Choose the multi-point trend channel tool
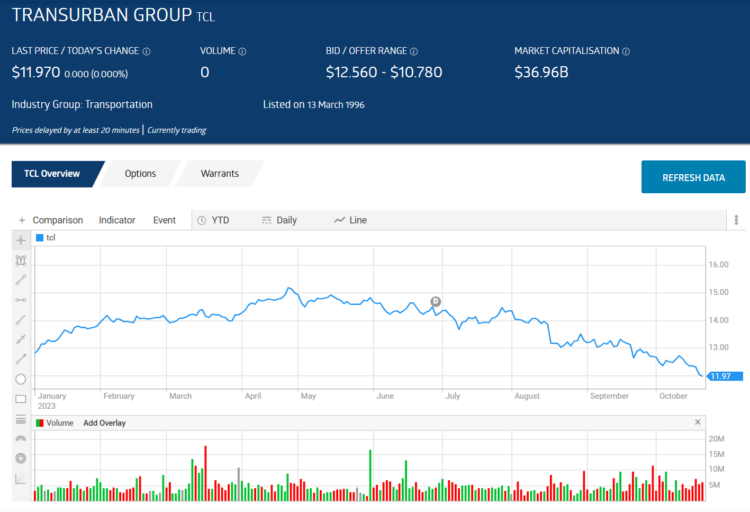Image resolution: width=750 pixels, height=512 pixels. (x=21, y=339)
